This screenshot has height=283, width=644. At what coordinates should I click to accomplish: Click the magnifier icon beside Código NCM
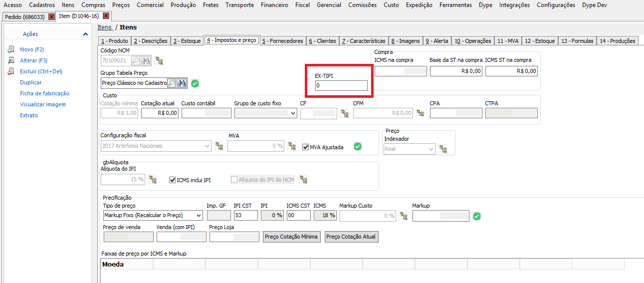click(x=135, y=60)
